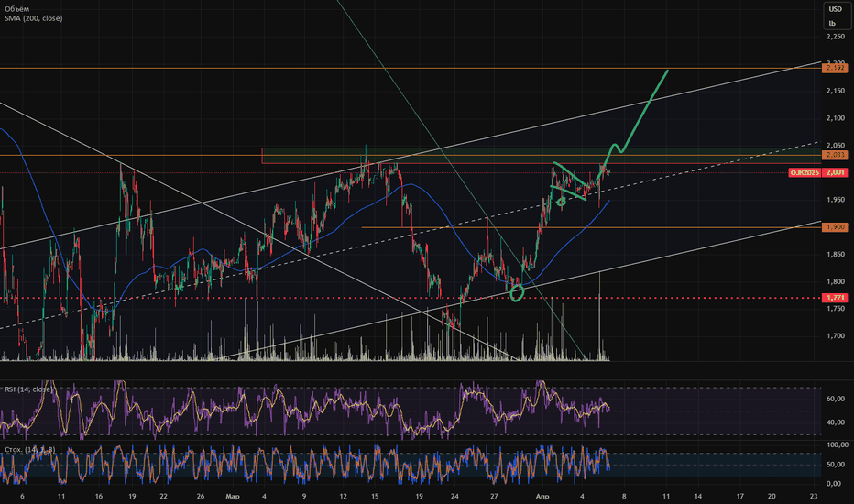Select the SMA (200, close) indicator label
This screenshot has height=504, width=854.
33,18
